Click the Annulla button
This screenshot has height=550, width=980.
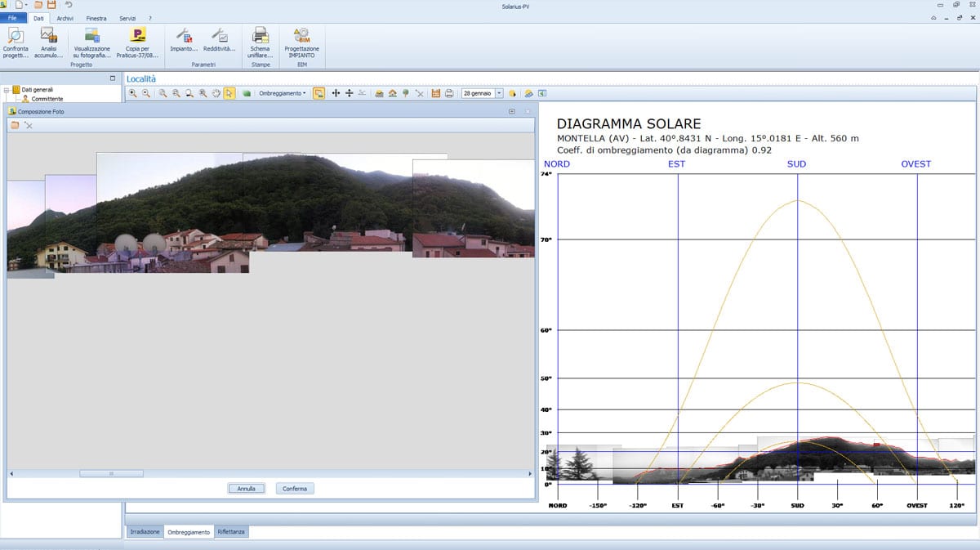tap(246, 488)
